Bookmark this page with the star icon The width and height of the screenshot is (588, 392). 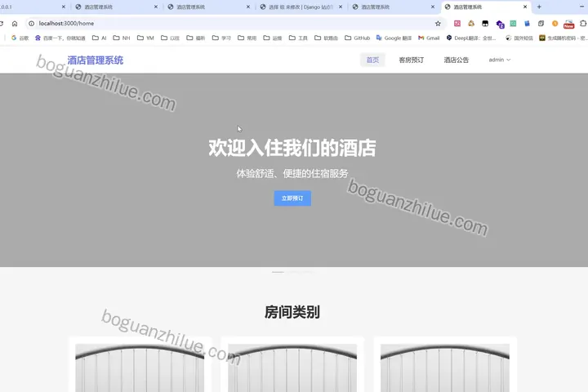pyautogui.click(x=438, y=24)
